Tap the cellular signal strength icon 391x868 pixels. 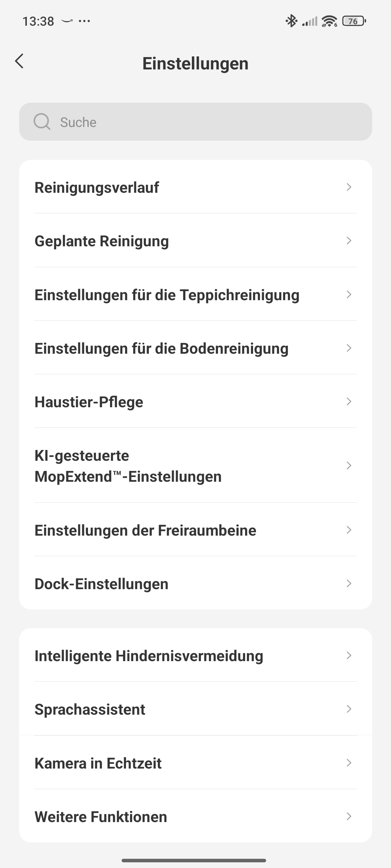pyautogui.click(x=310, y=22)
